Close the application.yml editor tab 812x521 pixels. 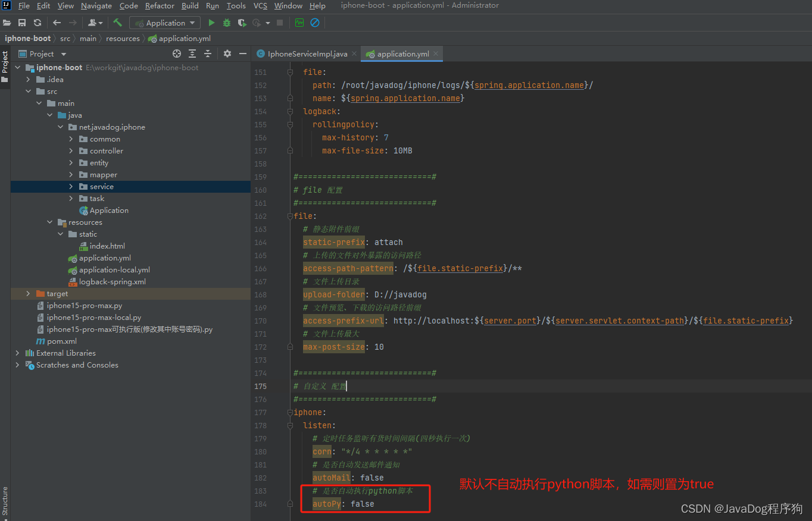tap(436, 54)
